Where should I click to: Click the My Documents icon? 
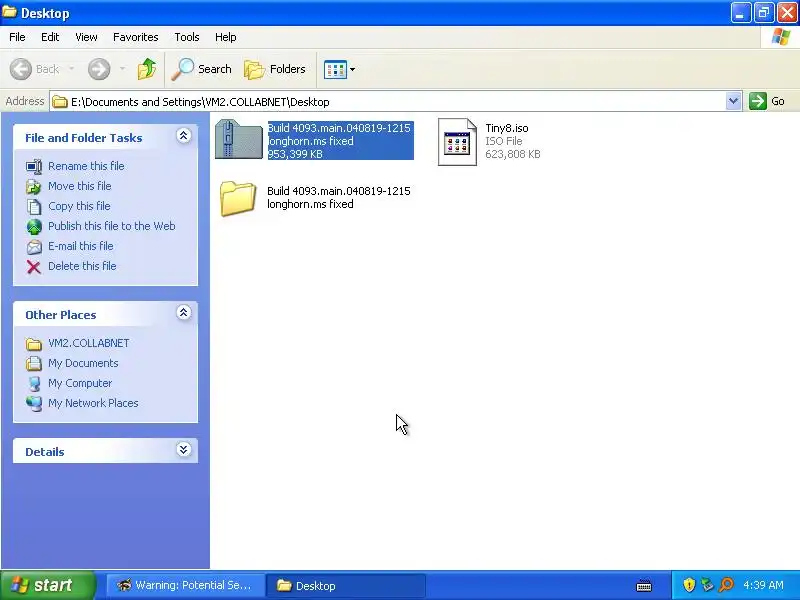[x=34, y=364]
